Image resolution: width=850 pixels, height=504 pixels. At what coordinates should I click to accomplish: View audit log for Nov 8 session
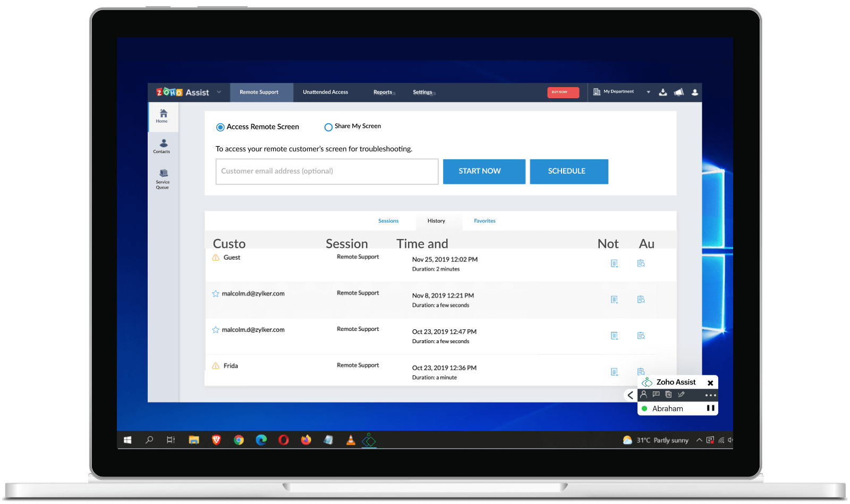[641, 300]
